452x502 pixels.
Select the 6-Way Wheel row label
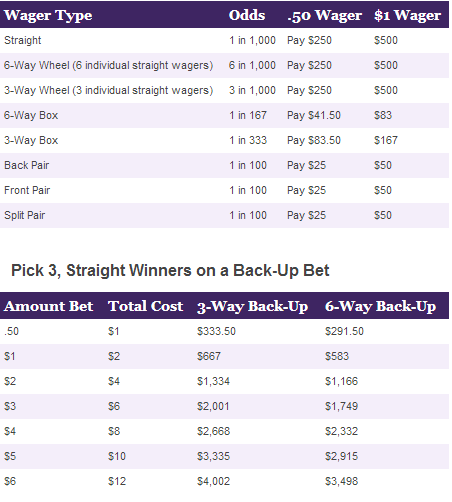108,65
